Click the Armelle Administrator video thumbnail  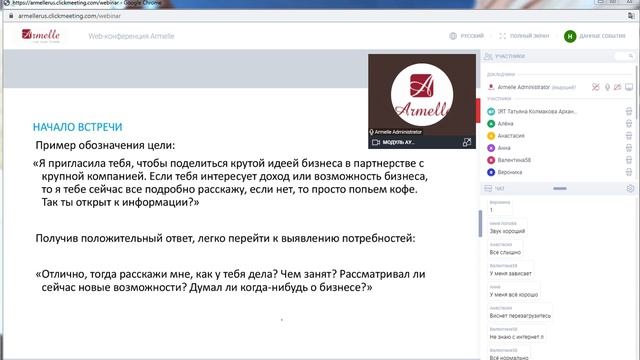[x=422, y=95]
